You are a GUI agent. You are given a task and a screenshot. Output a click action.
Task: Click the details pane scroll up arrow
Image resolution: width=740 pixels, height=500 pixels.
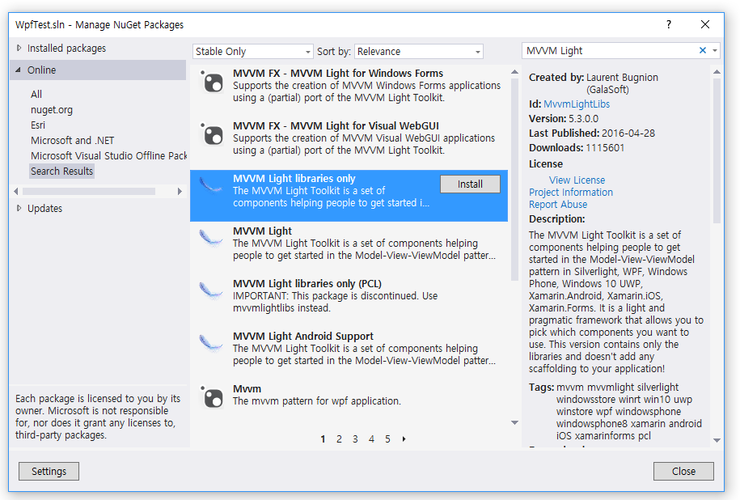click(x=716, y=72)
